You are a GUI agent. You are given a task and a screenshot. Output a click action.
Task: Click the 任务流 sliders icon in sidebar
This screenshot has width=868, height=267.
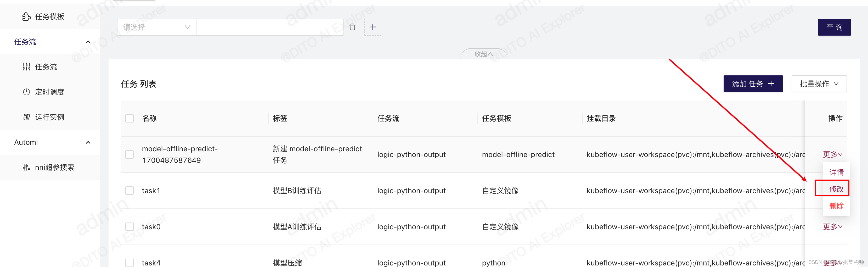tap(27, 67)
